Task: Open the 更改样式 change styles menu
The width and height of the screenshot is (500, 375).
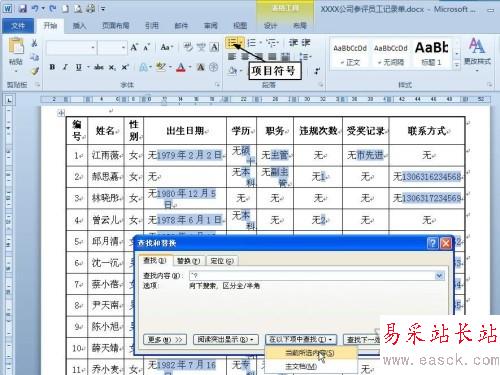Action: 477,54
